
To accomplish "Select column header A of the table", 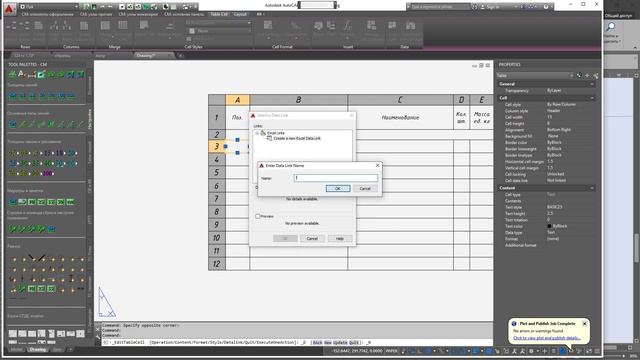I will (237, 100).
